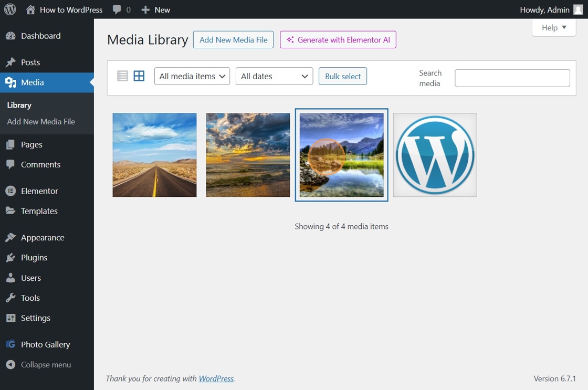The width and height of the screenshot is (588, 390).
Task: Click Add New Media File button
Action: click(233, 40)
